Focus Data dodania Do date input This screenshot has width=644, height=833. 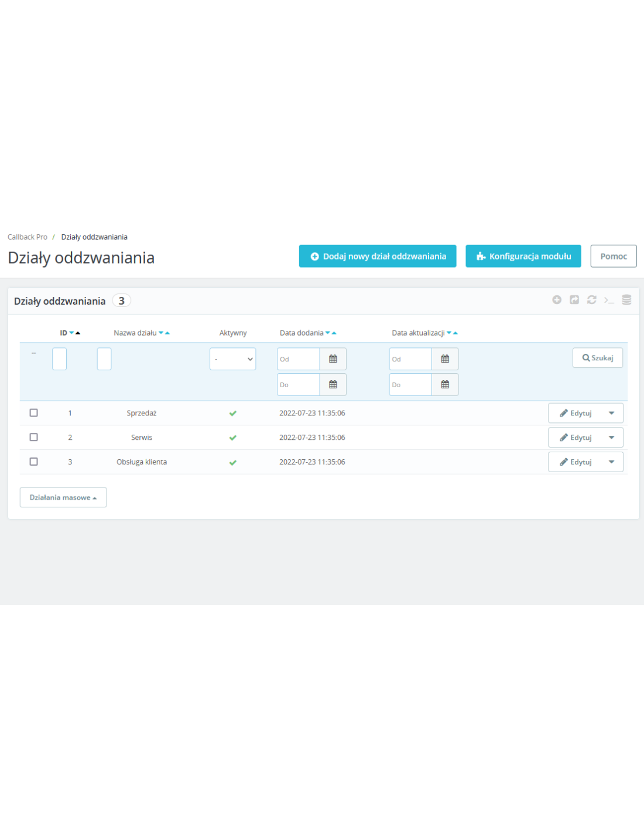[x=299, y=385]
